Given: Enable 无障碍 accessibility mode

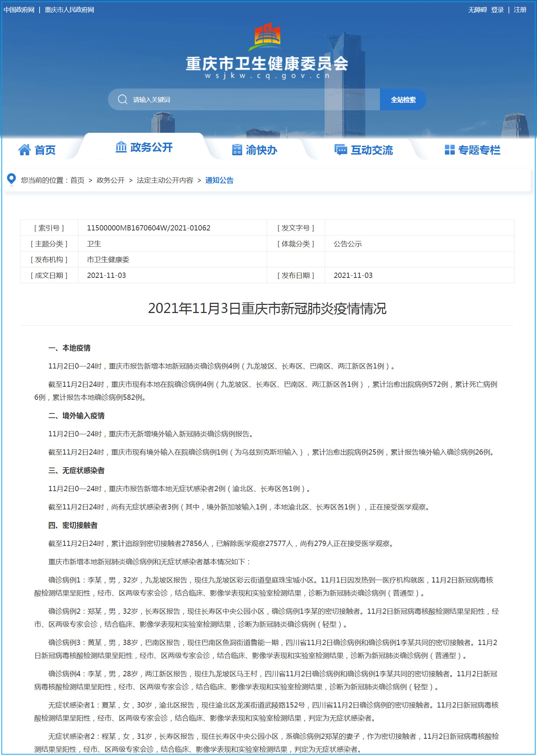Looking at the screenshot, I should pos(477,10).
